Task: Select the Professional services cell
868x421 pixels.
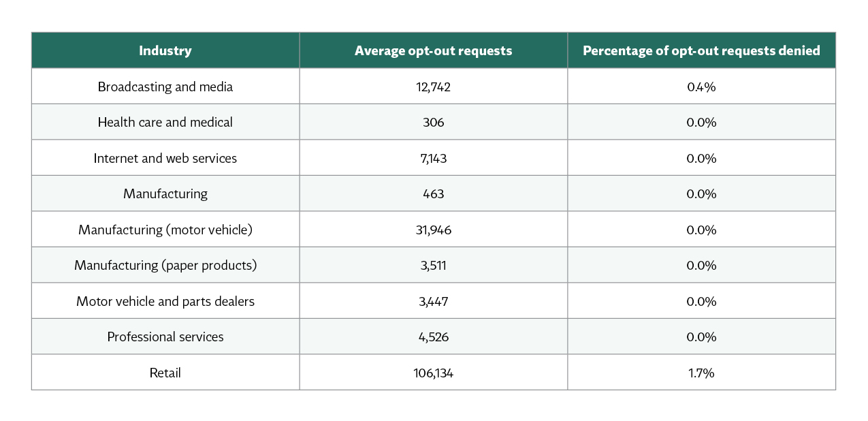Action: [165, 337]
